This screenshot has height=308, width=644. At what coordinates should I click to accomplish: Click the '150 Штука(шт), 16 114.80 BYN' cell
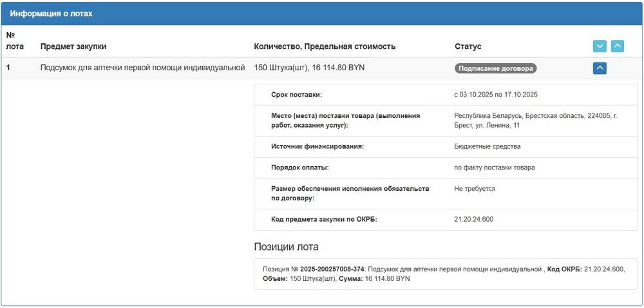click(x=309, y=68)
